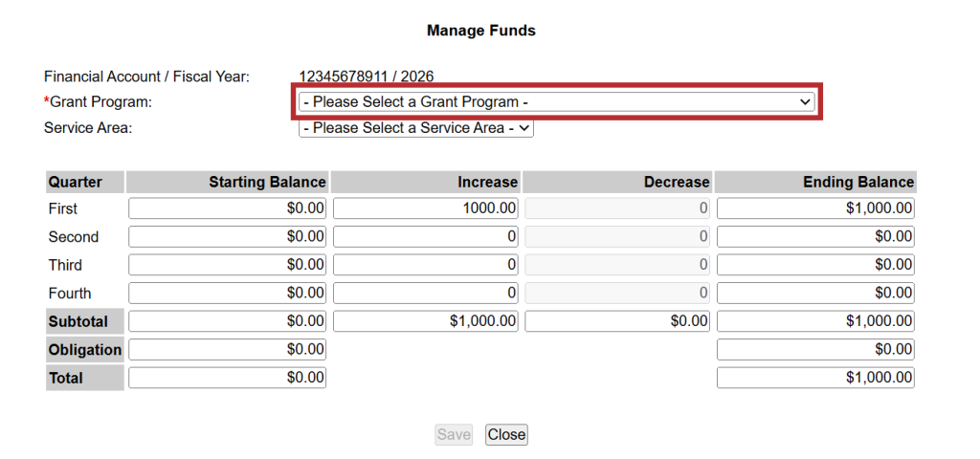Select Second quarter Starting Balance field

(x=227, y=236)
